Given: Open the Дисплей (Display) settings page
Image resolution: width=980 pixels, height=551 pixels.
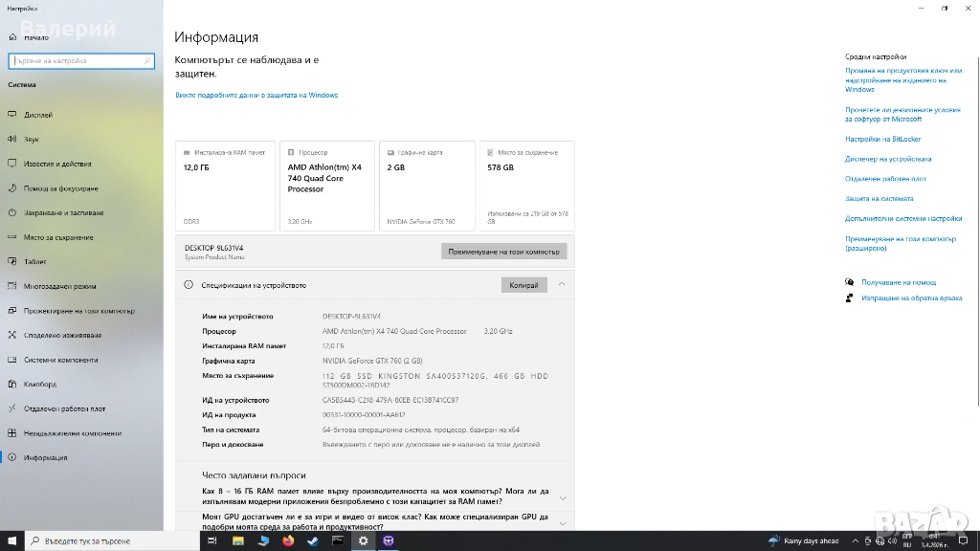Looking at the screenshot, I should pos(38,115).
